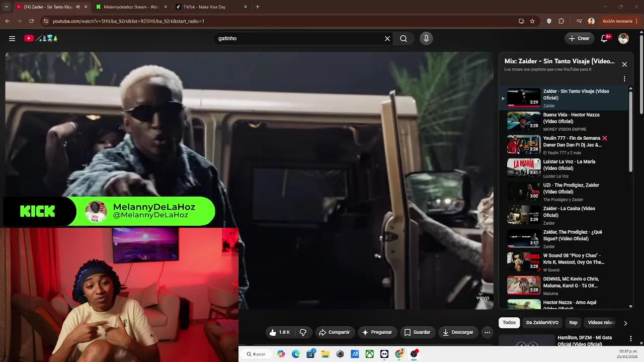Image resolution: width=644 pixels, height=362 pixels.
Task: Go back in browser history
Action: (x=7, y=21)
